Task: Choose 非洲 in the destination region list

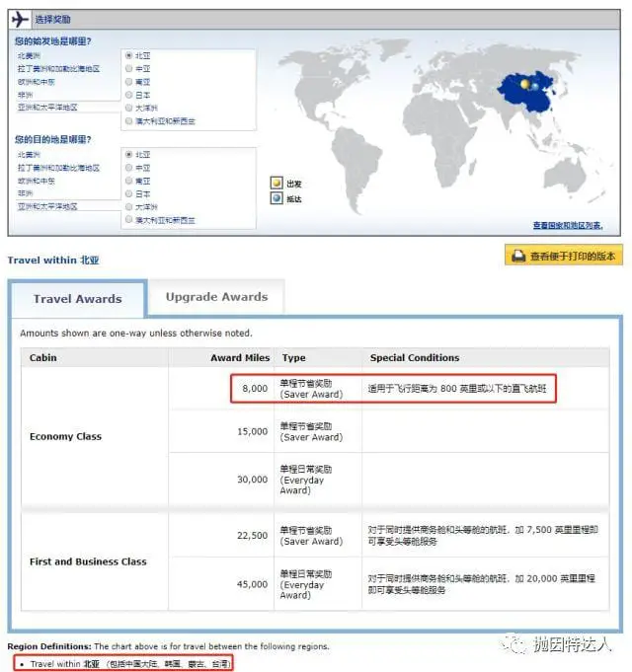Action: [x=26, y=193]
